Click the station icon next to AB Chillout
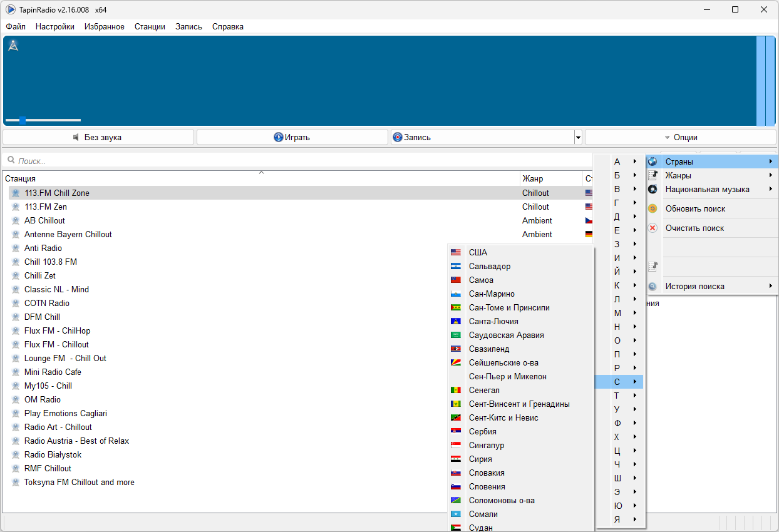 (16, 220)
